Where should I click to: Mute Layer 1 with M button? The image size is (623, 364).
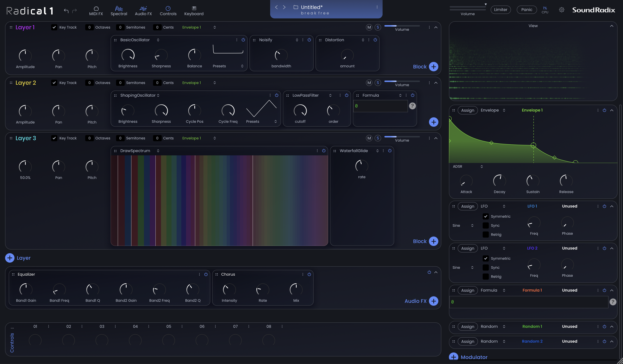[369, 27]
